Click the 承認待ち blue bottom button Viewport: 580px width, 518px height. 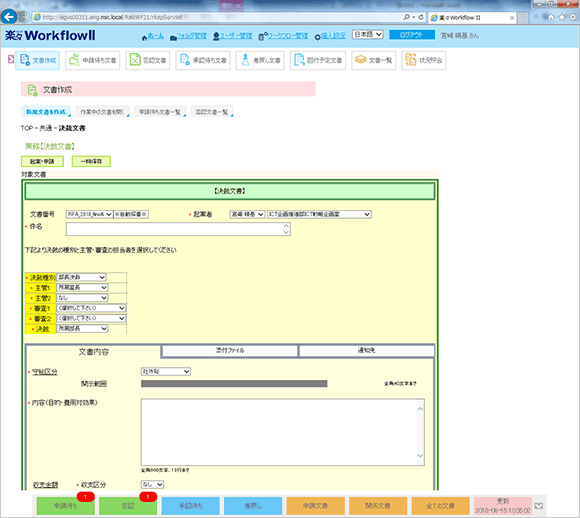(x=190, y=506)
